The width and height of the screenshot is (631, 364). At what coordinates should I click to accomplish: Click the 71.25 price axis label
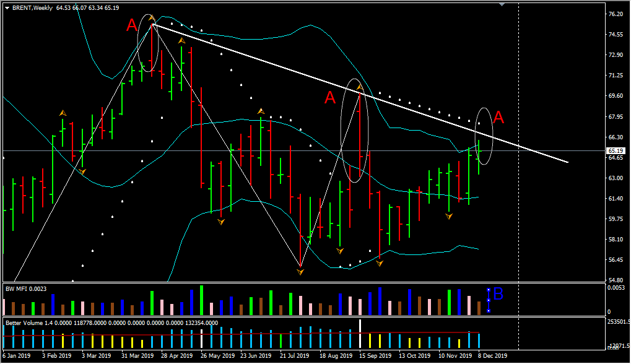pos(616,76)
